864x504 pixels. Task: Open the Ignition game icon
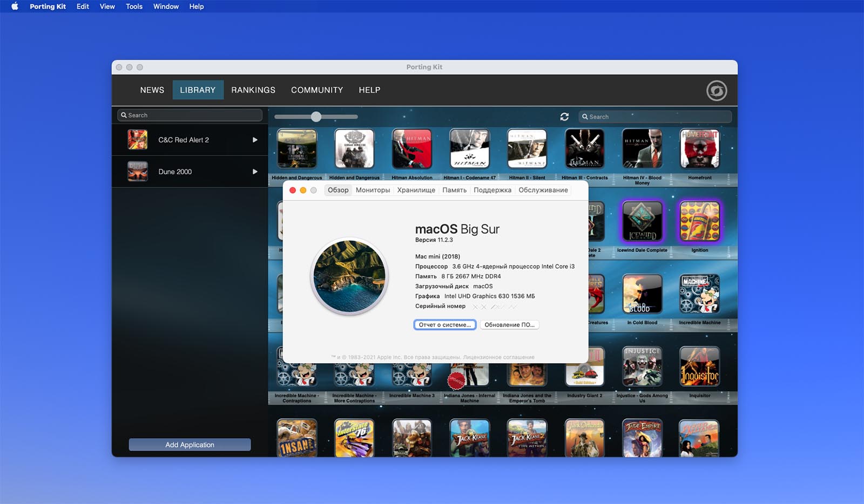[x=700, y=221]
